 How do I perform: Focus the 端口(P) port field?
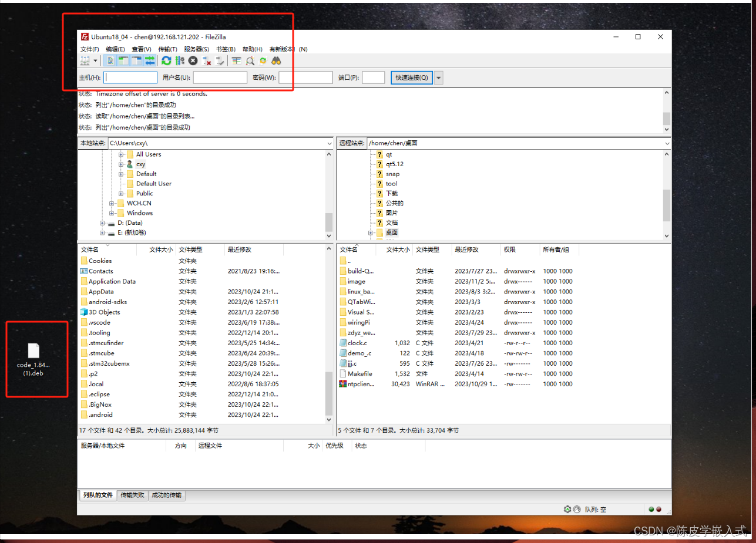(x=374, y=77)
